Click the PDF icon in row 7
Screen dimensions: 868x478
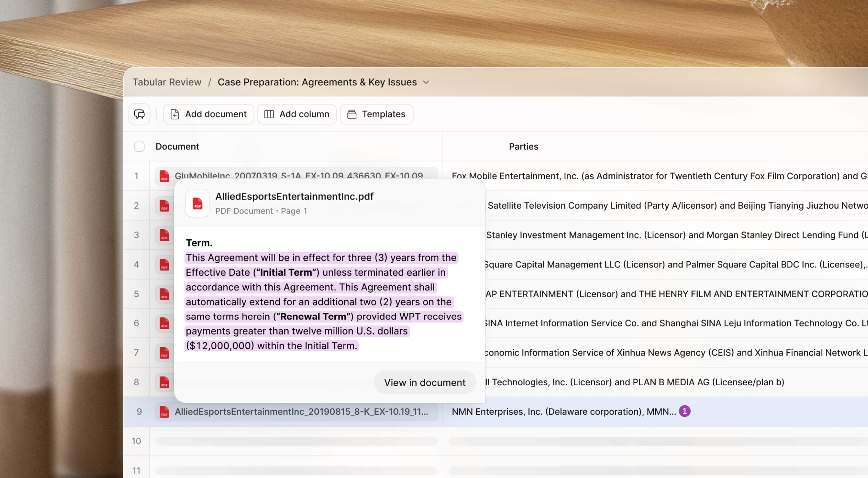click(164, 353)
